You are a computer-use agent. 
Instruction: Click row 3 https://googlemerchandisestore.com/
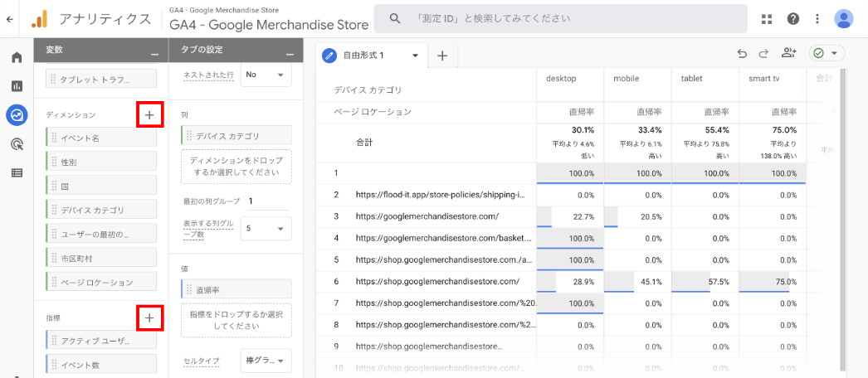(x=427, y=216)
